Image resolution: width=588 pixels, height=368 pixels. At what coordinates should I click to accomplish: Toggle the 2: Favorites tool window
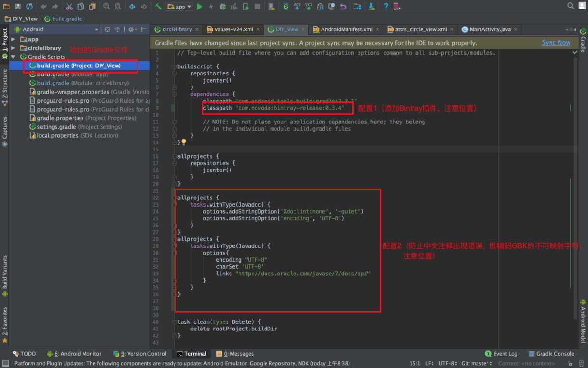(x=5, y=325)
